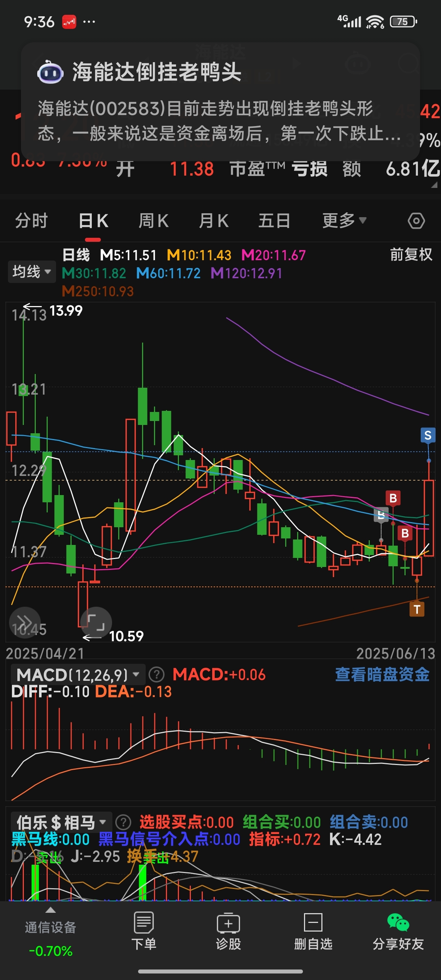Tap the blue S sell marker
The width and height of the screenshot is (441, 980).
[x=428, y=435]
